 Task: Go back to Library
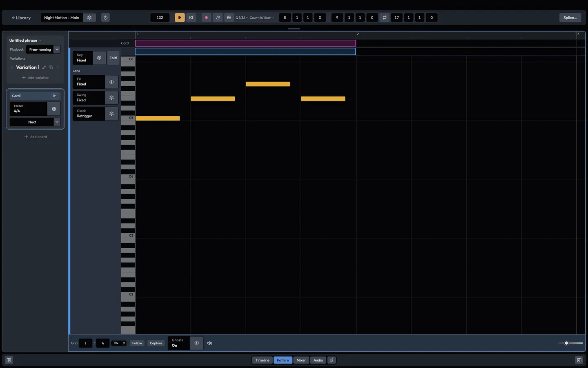coord(21,18)
